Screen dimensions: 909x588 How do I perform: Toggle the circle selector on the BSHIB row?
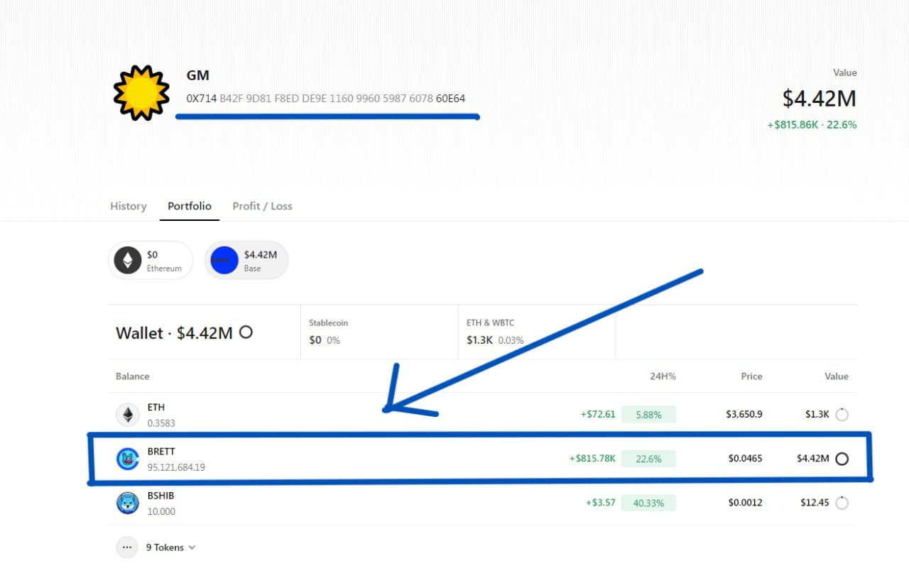click(842, 502)
